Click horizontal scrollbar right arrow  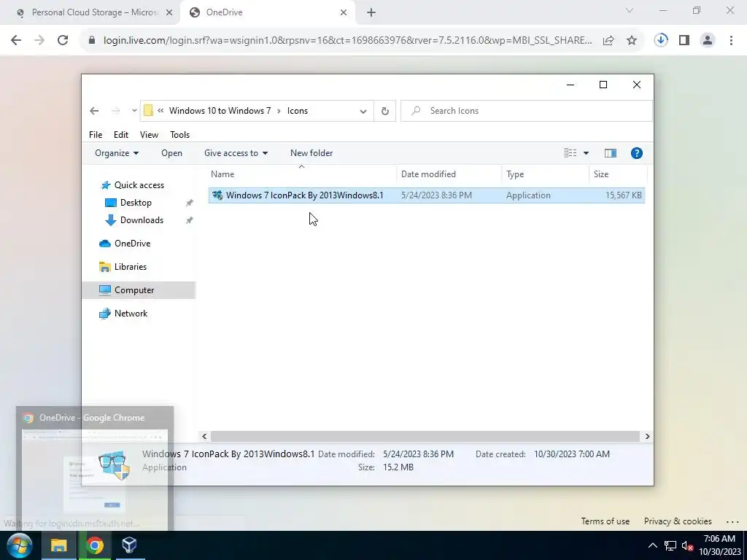coord(647,436)
